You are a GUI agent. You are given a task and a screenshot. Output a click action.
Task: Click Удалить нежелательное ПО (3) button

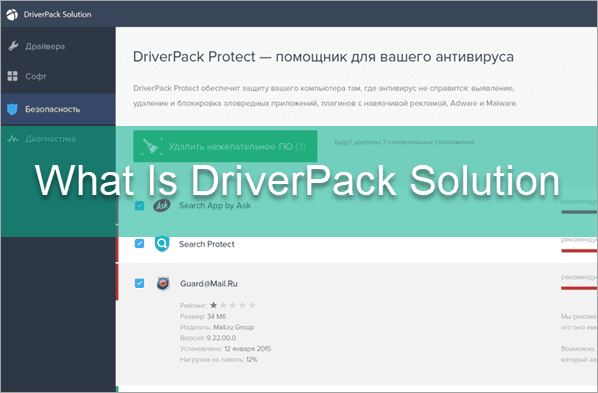[225, 146]
